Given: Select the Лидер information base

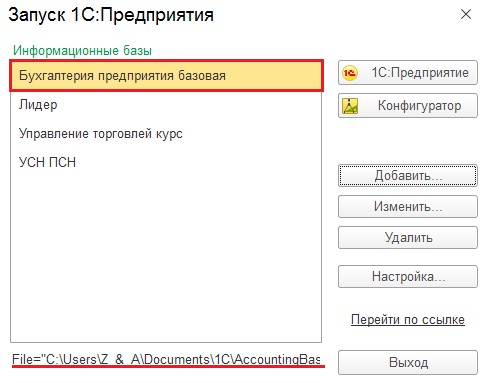Looking at the screenshot, I should coord(166,105).
